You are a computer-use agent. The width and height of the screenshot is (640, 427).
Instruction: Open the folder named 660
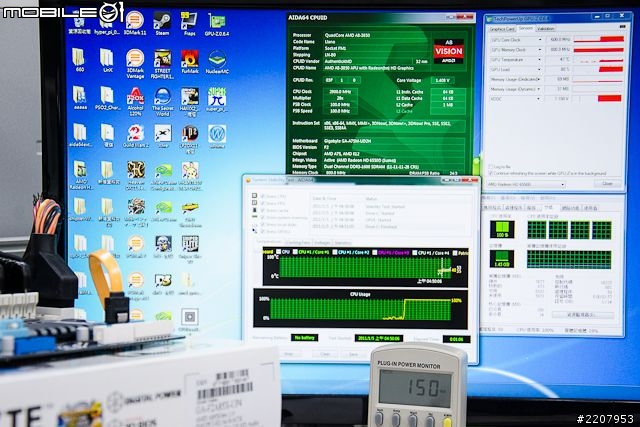pos(80,60)
